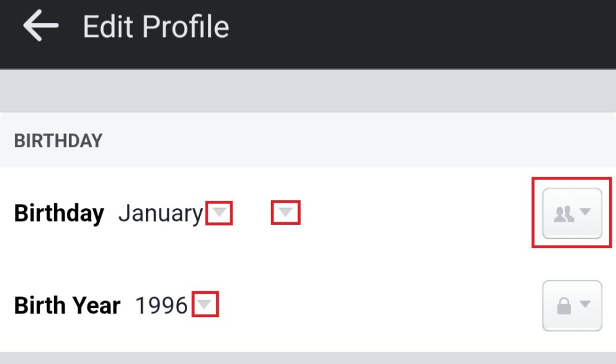Click the bold Birth Year label
Viewport: 616px width, 364px height.
point(67,305)
